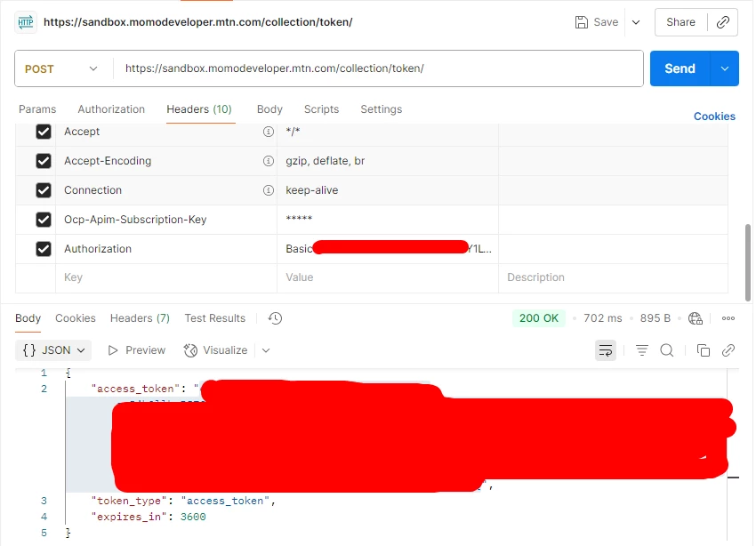Click the gzip, deflate, br value
Viewport: 756px width, 546px height.
pyautogui.click(x=325, y=161)
